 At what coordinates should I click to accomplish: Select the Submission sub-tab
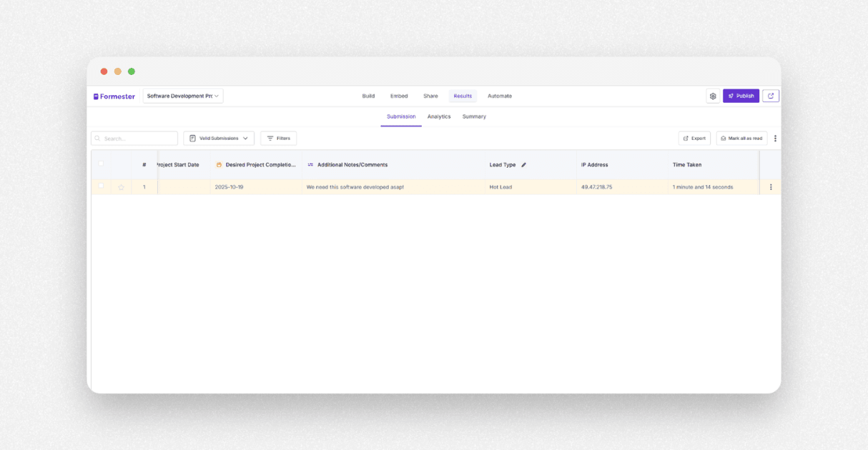pos(401,116)
